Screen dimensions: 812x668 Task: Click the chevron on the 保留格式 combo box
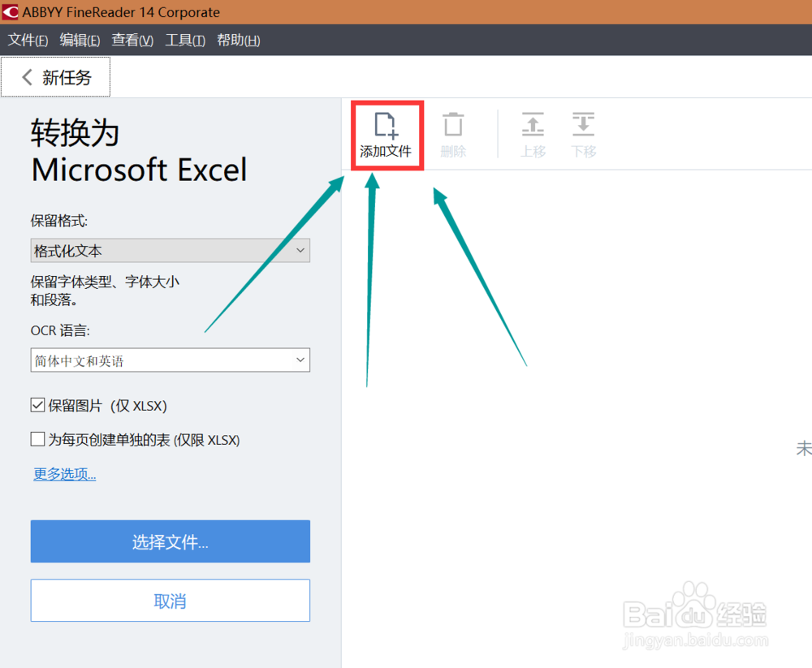[301, 250]
